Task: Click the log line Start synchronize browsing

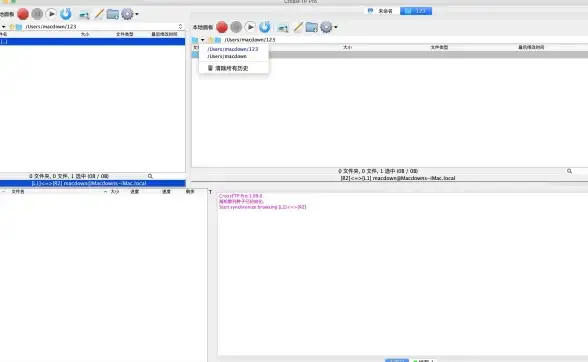Action: (262, 207)
